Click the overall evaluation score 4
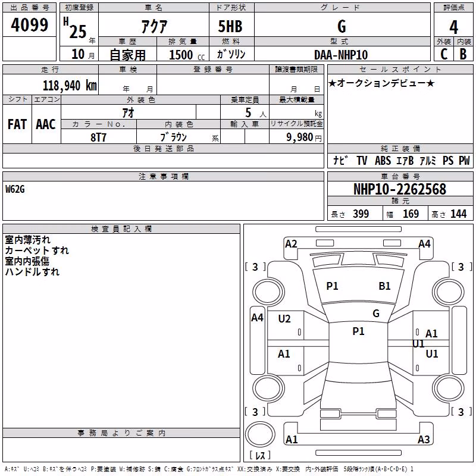The width and height of the screenshot is (476, 476). click(453, 27)
